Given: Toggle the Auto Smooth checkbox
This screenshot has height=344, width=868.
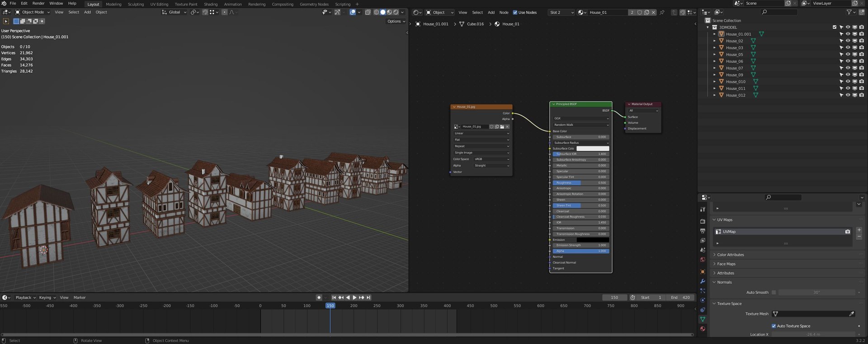Looking at the screenshot, I should [x=774, y=293].
